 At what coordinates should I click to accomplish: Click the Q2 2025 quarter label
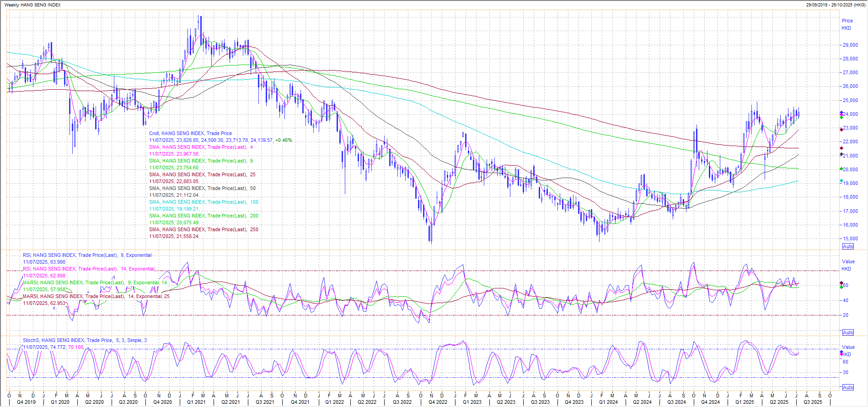click(x=779, y=402)
